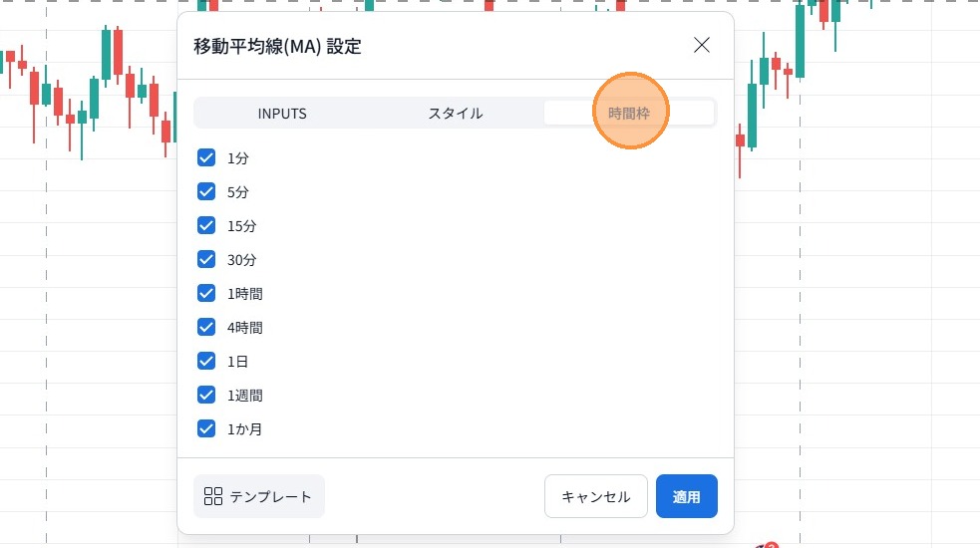The height and width of the screenshot is (548, 980).
Task: Select the 時間枠 tab
Action: (x=629, y=114)
